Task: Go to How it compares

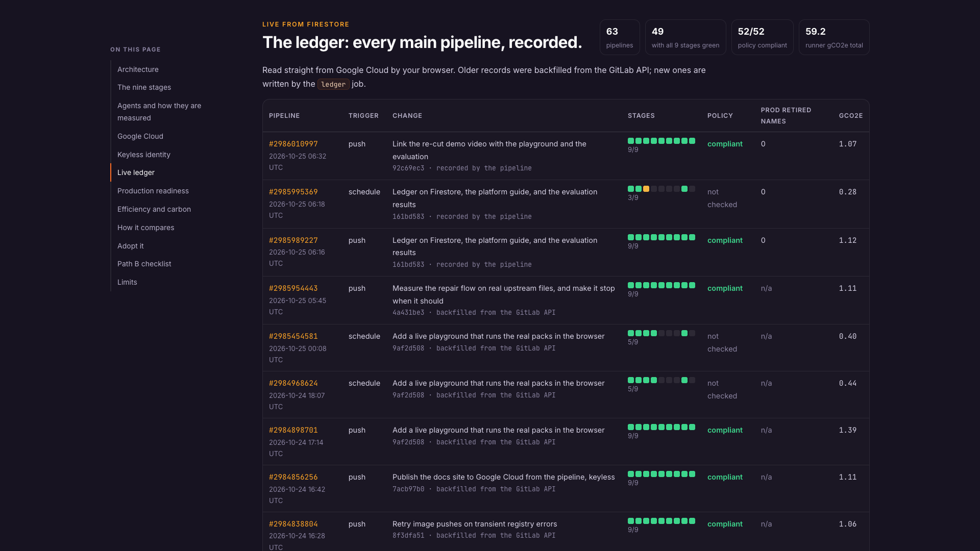Action: click(x=145, y=228)
